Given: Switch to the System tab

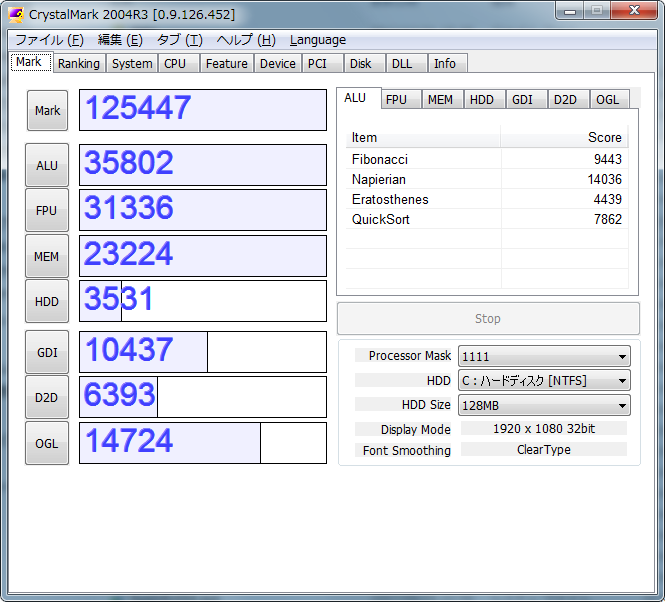Looking at the screenshot, I should point(132,63).
